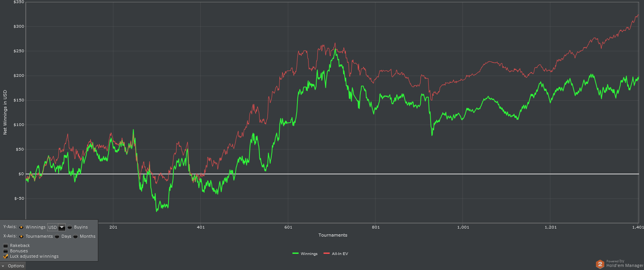644x270 pixels.
Task: Click the $0 y-axis label
Action: click(x=21, y=174)
